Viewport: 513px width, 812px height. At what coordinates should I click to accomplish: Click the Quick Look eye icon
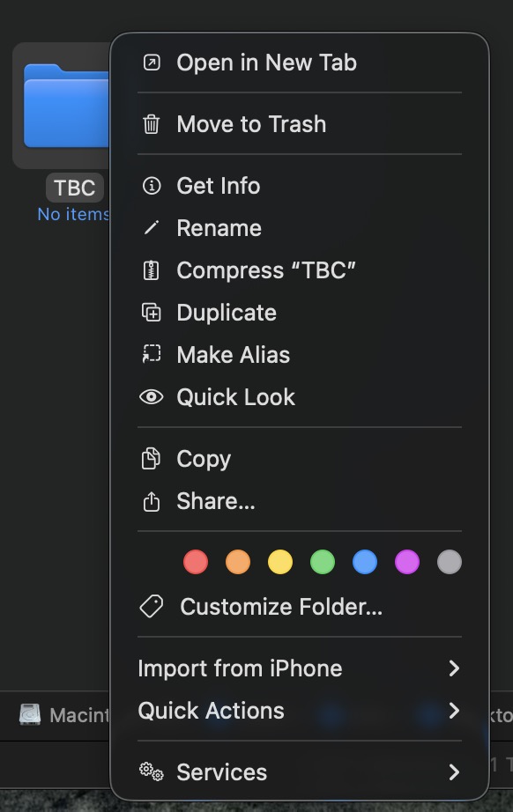(152, 397)
